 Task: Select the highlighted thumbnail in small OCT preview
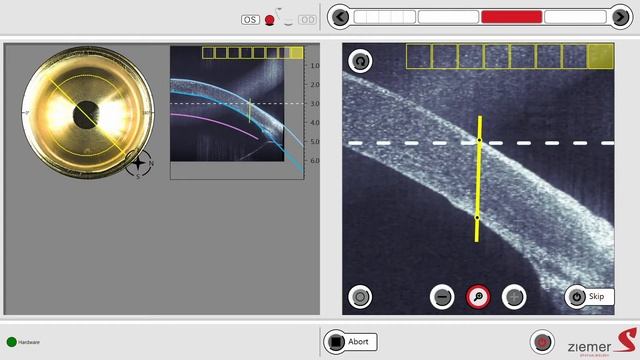(x=297, y=53)
